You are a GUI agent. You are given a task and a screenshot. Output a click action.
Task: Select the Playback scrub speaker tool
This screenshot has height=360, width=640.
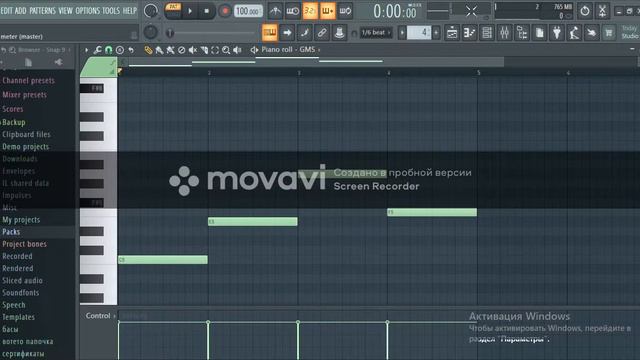(x=237, y=50)
